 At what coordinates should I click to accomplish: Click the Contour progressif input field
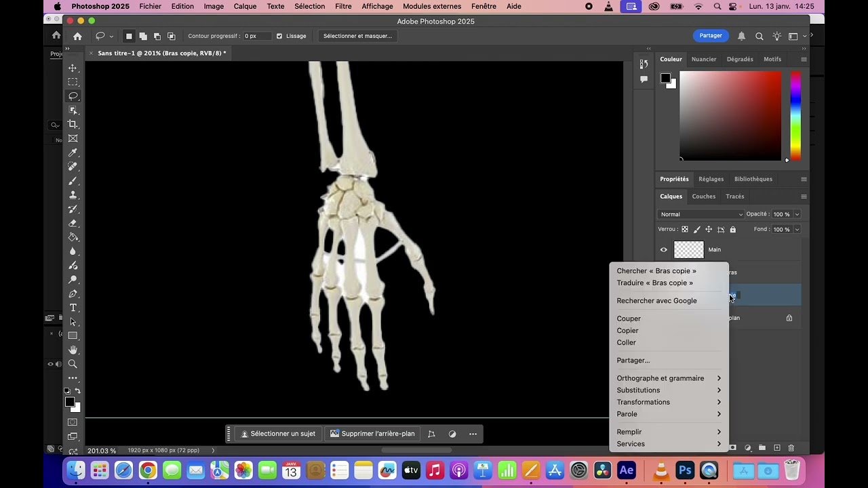coord(257,36)
